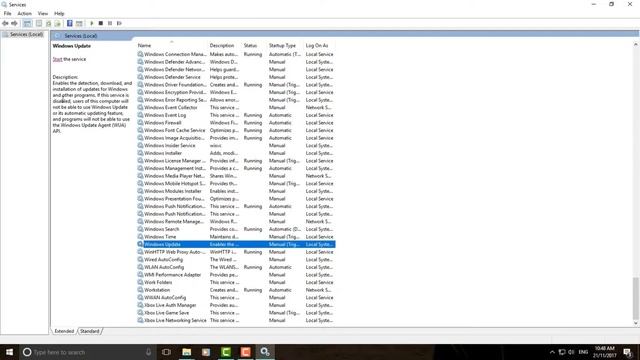Select the Windows Installer service row

click(x=236, y=153)
